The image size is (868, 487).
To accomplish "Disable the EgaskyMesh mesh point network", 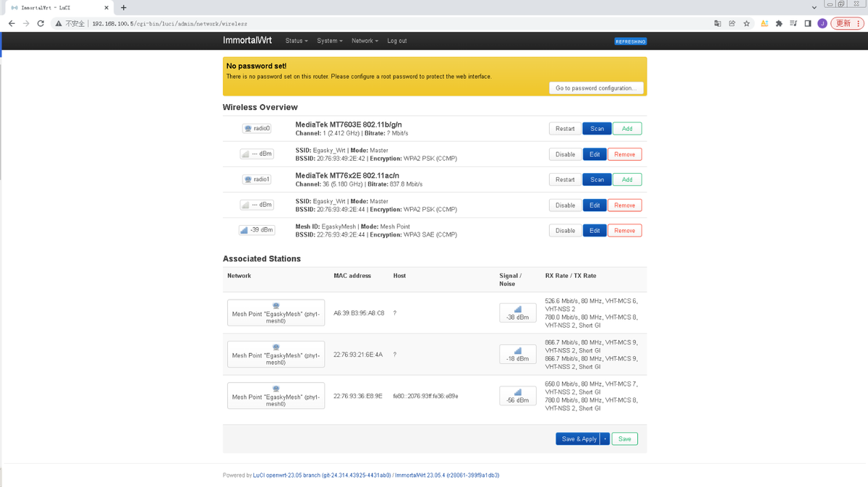I will 565,230.
